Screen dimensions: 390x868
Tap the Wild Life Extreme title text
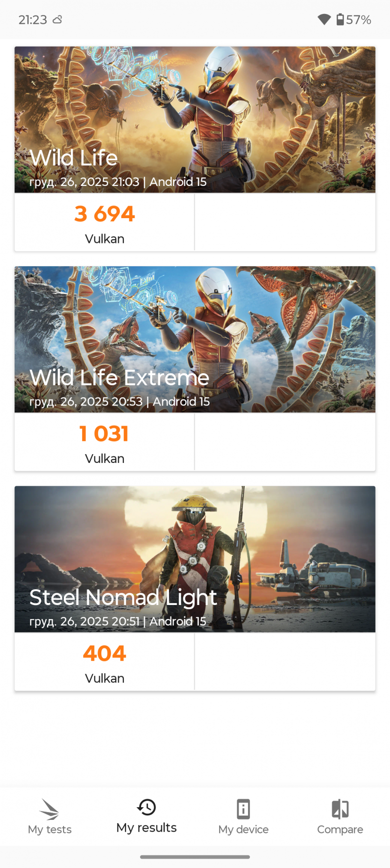click(119, 377)
